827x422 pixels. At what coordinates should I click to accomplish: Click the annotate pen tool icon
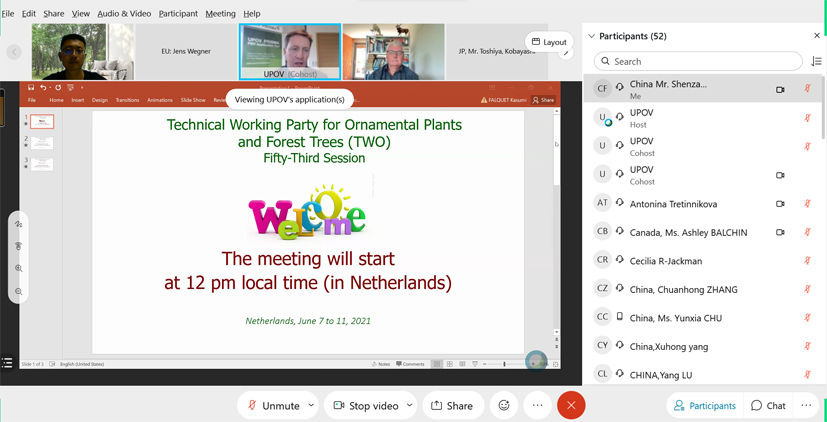(x=18, y=225)
